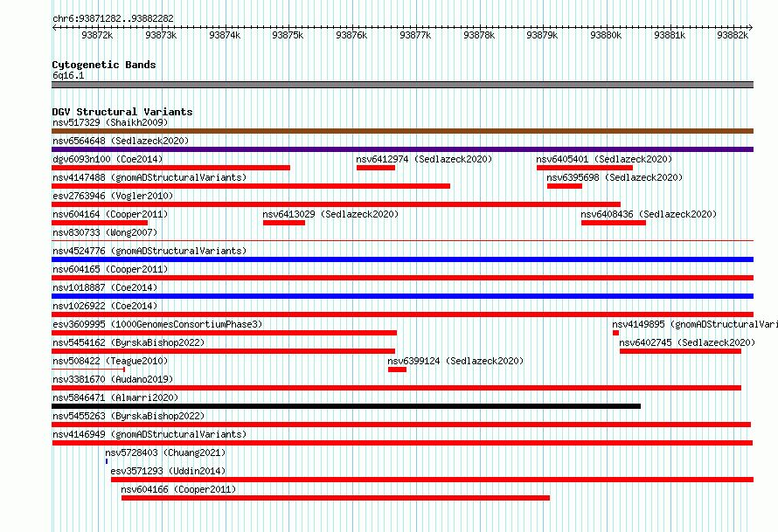Select the 6q16.1 band label
Image resolution: width=778 pixels, height=532 pixels.
68,75
